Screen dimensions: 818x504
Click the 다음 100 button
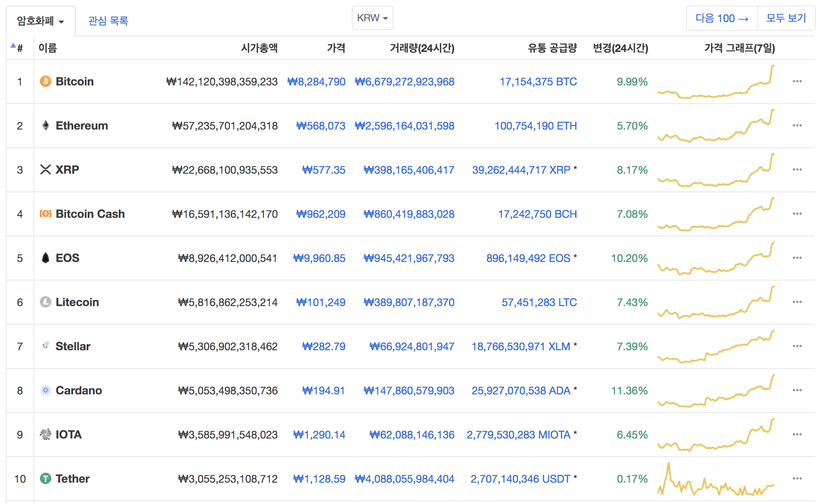[x=722, y=18]
